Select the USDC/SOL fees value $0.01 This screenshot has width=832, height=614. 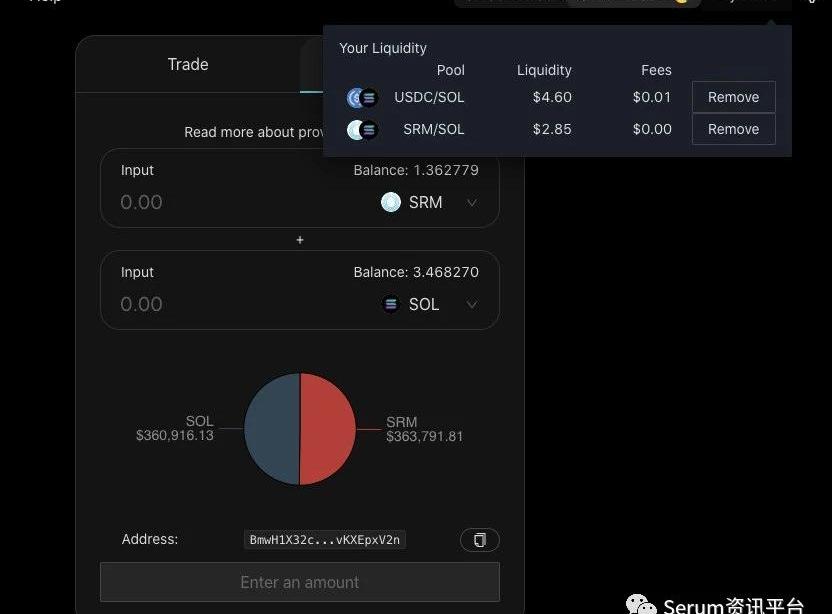652,97
